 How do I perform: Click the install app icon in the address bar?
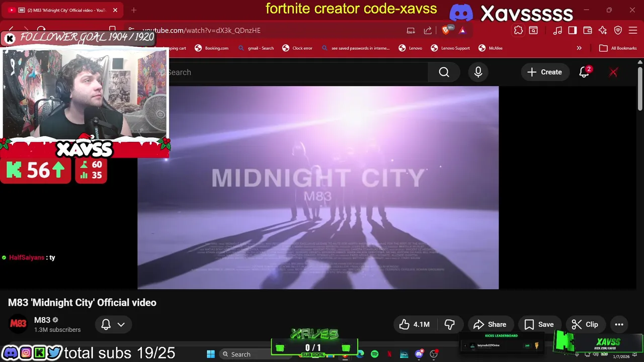pyautogui.click(x=411, y=30)
